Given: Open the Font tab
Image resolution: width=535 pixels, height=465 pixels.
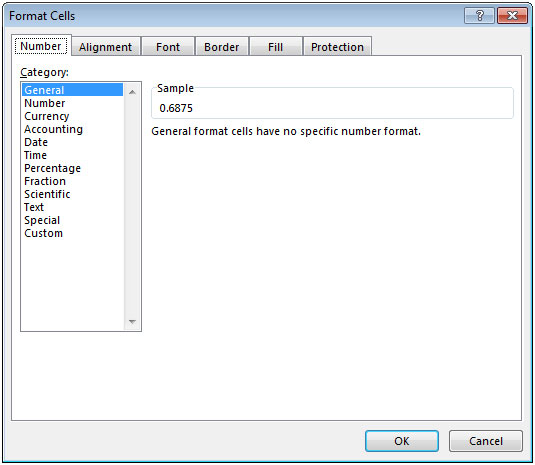Looking at the screenshot, I should click(168, 47).
